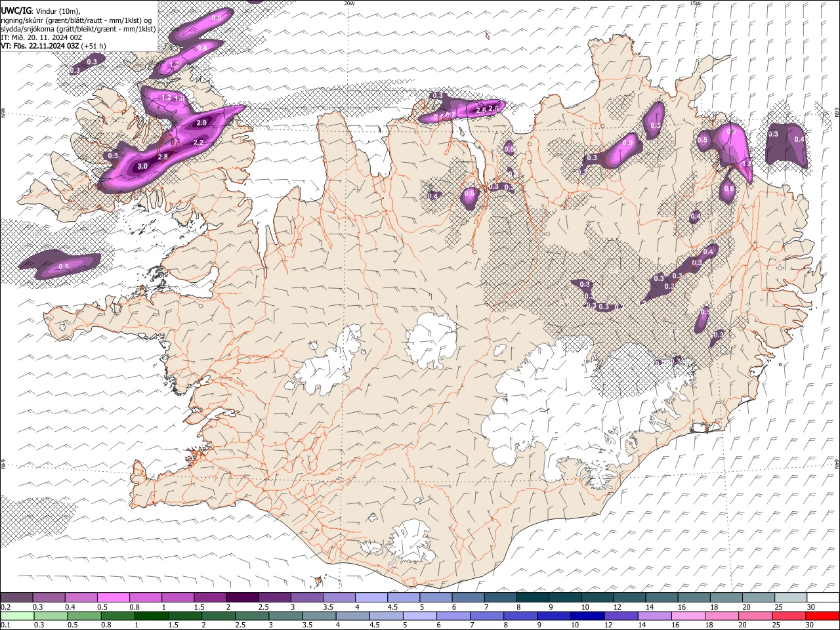Click the light blue 4 swatch in upper legend row
Viewport: 840px width, 630px height.
coord(370,597)
